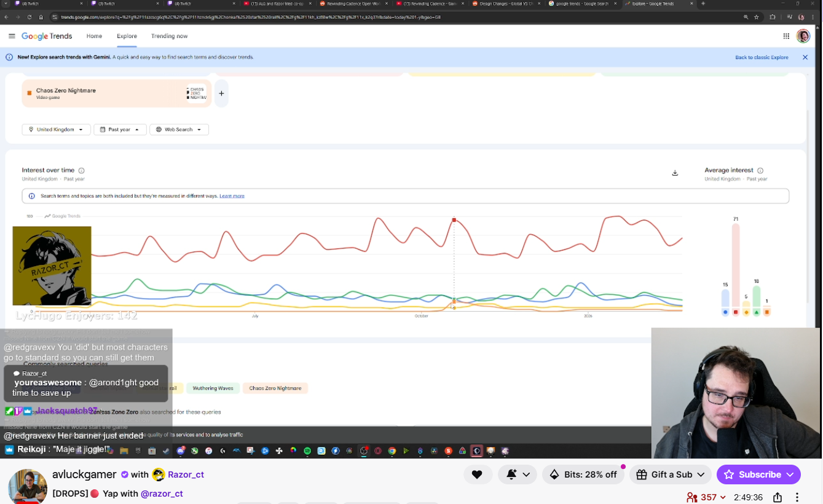The width and height of the screenshot is (823, 504).
Task: Open the avluckgamer channel avatar
Action: point(28,487)
